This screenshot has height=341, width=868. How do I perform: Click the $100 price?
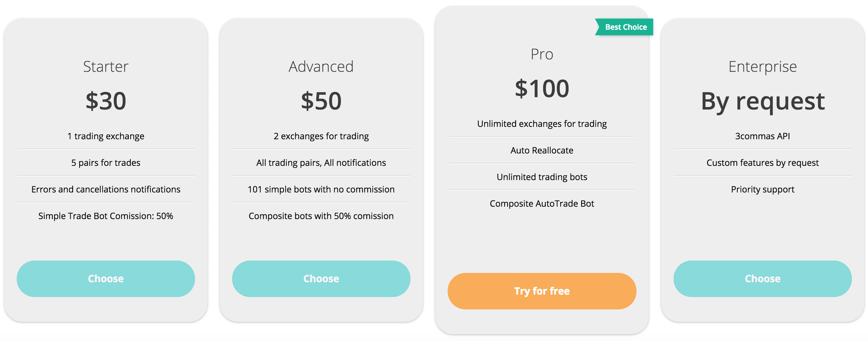542,88
